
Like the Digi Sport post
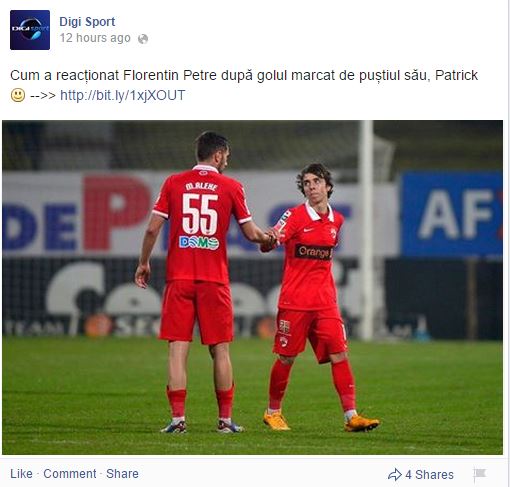[21, 474]
